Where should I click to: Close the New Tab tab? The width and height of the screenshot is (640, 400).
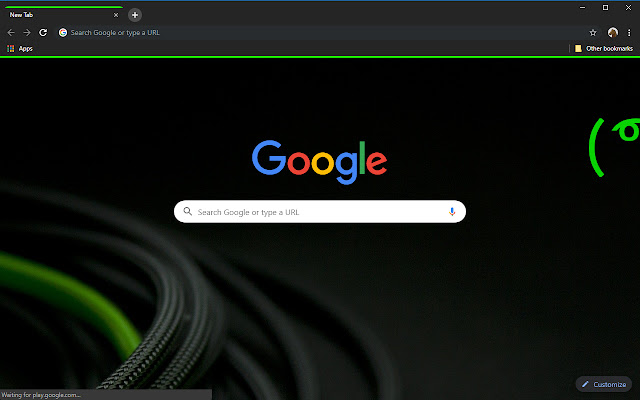tap(116, 15)
